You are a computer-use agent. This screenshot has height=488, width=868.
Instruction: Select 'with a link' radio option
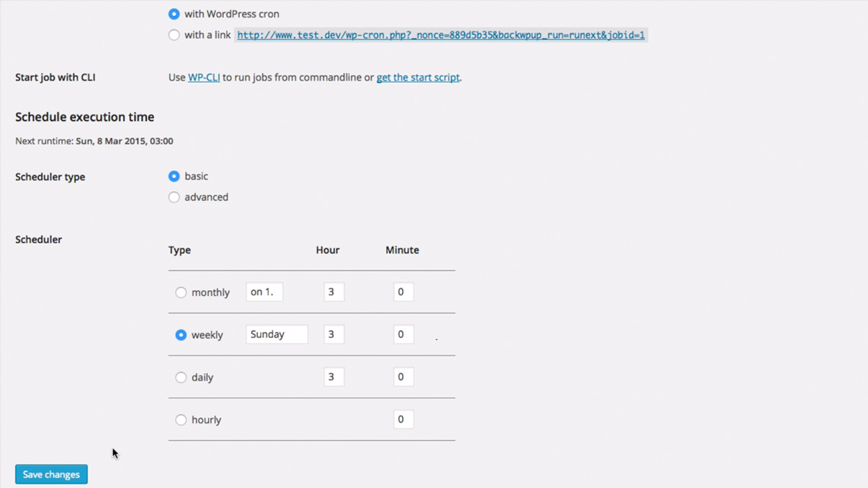click(x=174, y=35)
